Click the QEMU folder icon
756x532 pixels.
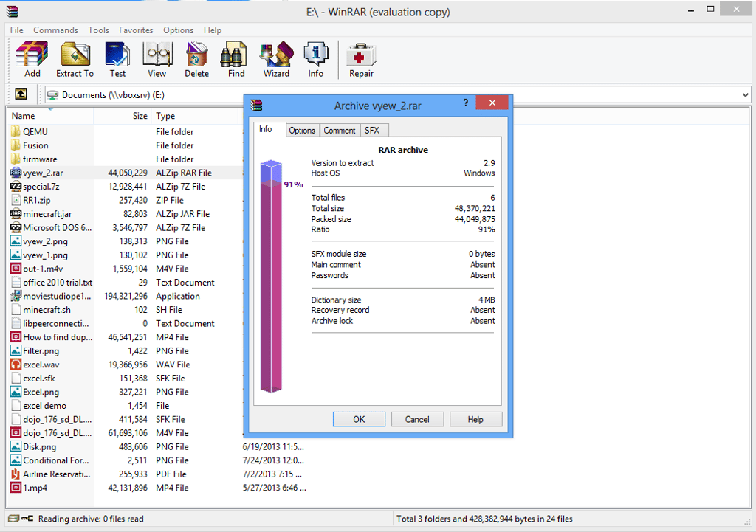[x=16, y=131]
